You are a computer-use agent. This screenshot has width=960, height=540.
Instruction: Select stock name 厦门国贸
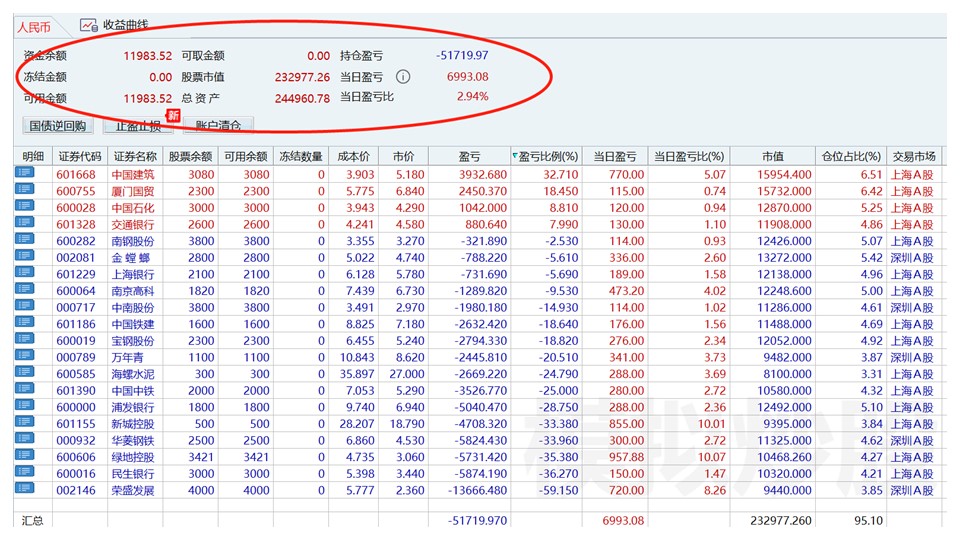(x=133, y=191)
